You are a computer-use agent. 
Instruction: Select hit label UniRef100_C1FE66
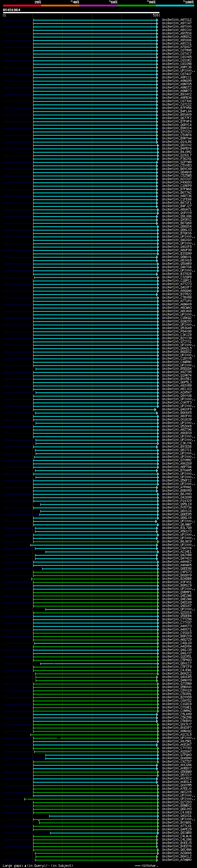pyautogui.click(x=177, y=199)
